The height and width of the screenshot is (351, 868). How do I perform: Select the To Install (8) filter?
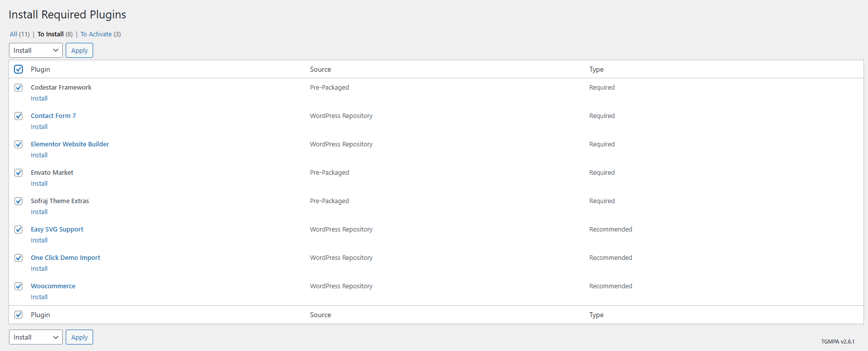[x=55, y=34]
